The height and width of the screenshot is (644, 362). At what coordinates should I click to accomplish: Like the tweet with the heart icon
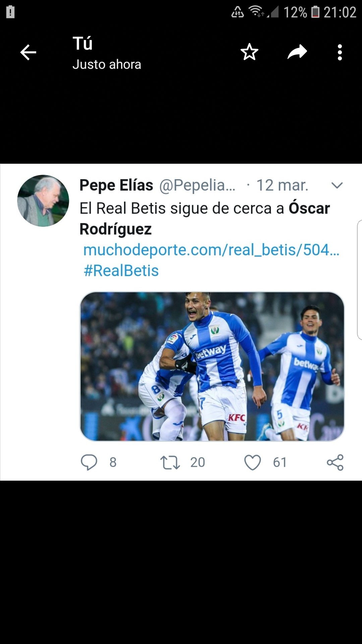point(252,463)
